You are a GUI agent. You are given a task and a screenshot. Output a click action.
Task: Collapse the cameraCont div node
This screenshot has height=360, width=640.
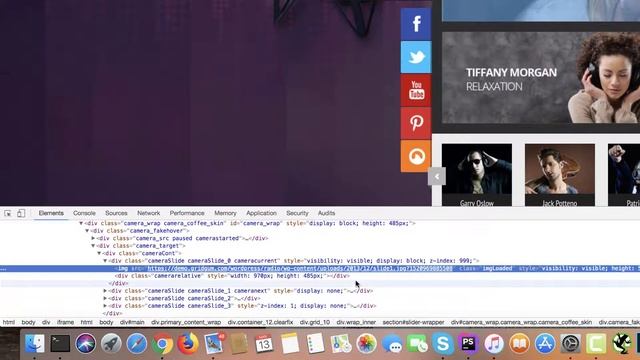(x=99, y=253)
